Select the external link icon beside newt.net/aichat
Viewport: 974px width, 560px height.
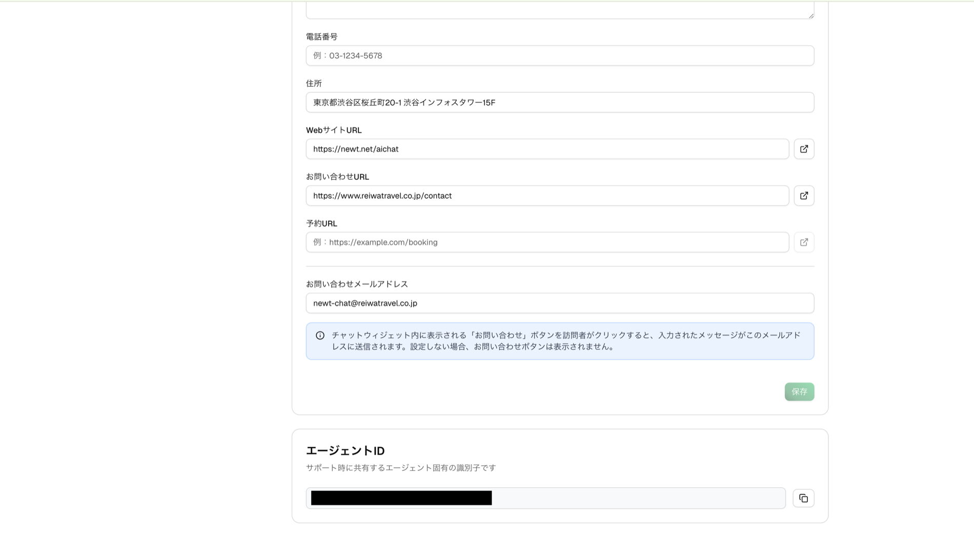pyautogui.click(x=804, y=149)
